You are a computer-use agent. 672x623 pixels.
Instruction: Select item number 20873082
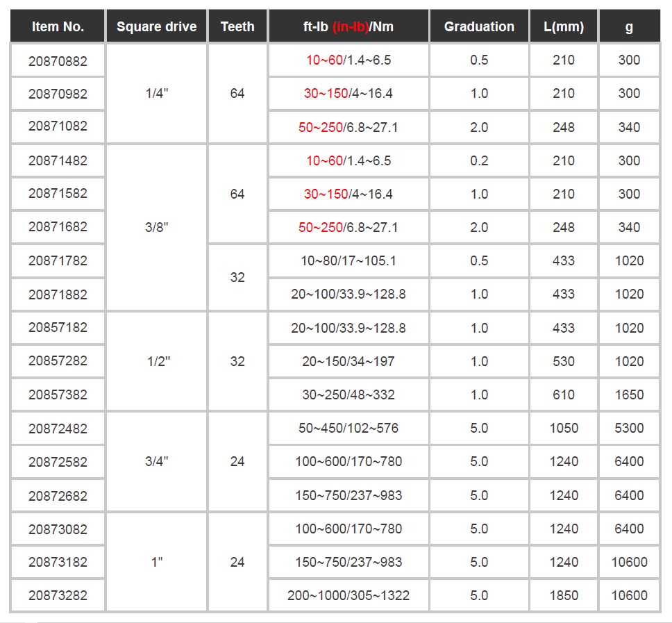point(58,529)
